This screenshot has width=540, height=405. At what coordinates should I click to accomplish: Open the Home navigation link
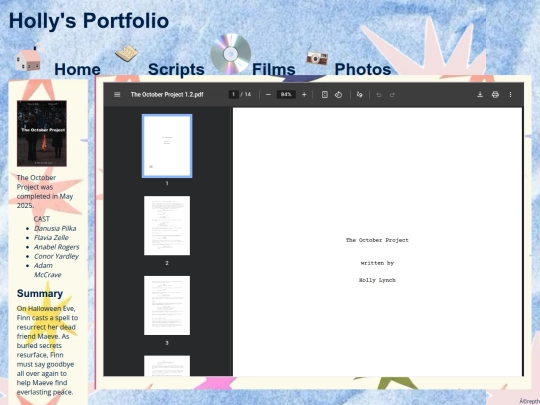point(77,69)
